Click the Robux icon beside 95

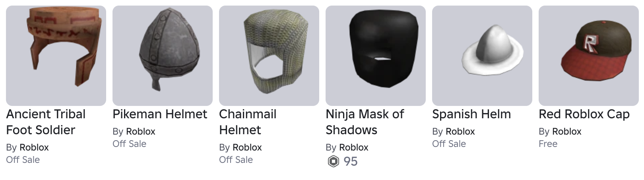pyautogui.click(x=333, y=161)
